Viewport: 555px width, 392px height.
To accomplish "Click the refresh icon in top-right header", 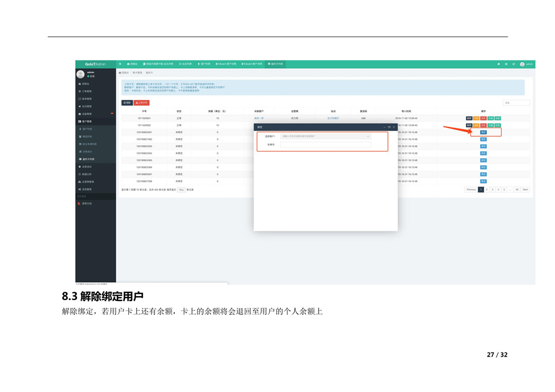I will coord(513,64).
